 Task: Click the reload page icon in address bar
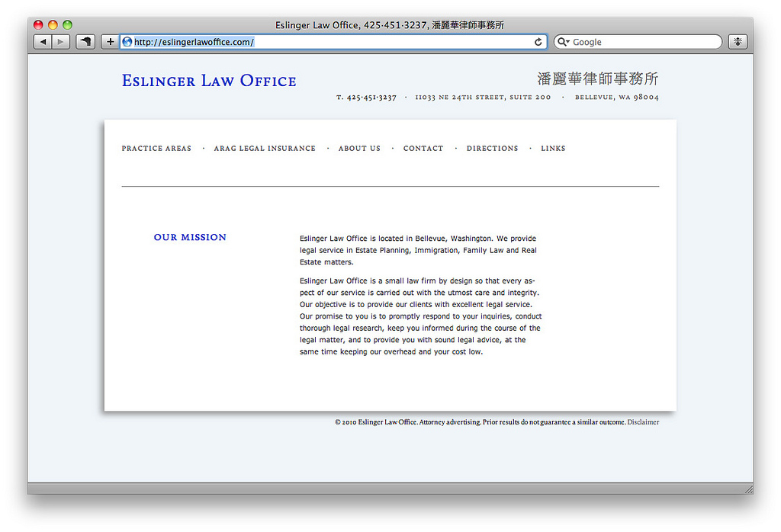pos(538,42)
